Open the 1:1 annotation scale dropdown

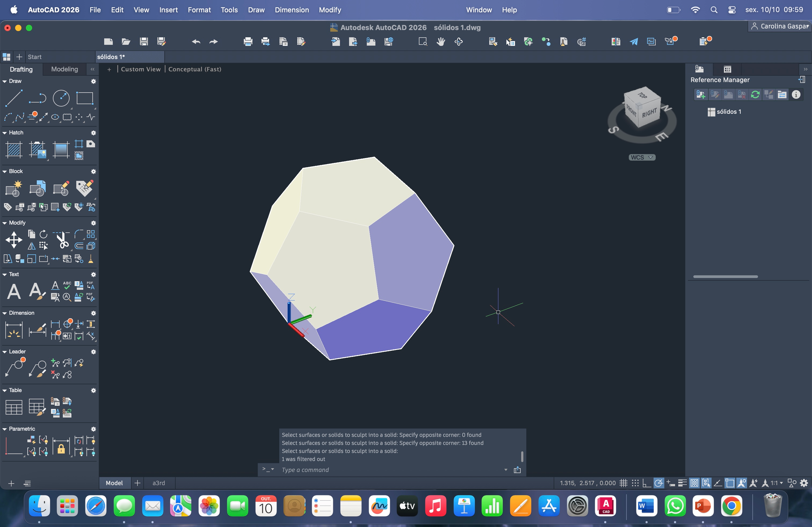777,483
